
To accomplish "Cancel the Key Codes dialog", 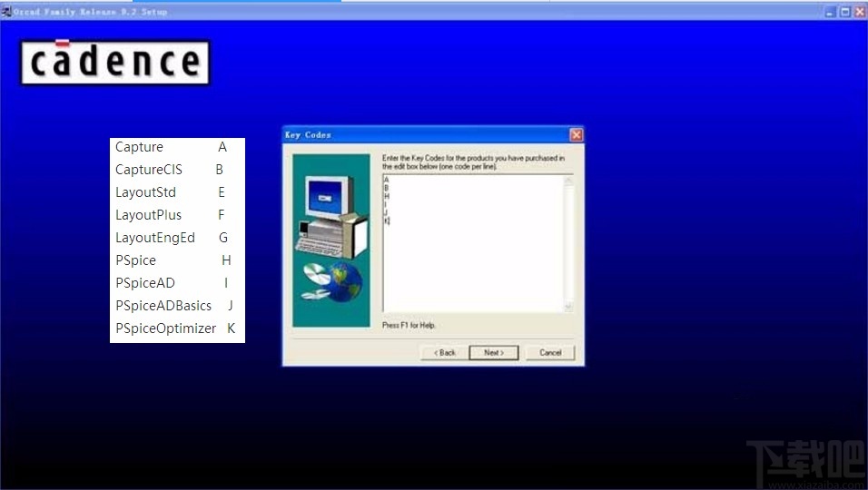I will pyautogui.click(x=550, y=353).
